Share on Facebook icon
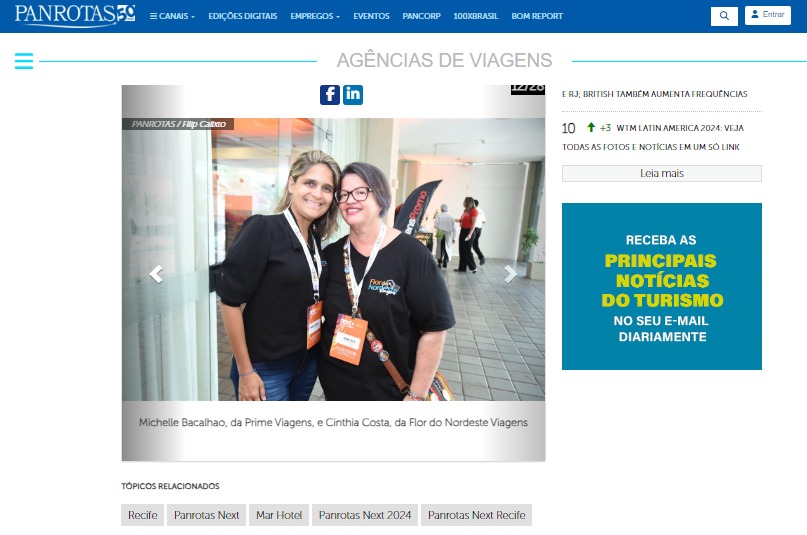The height and width of the screenshot is (535, 807). pyautogui.click(x=330, y=95)
